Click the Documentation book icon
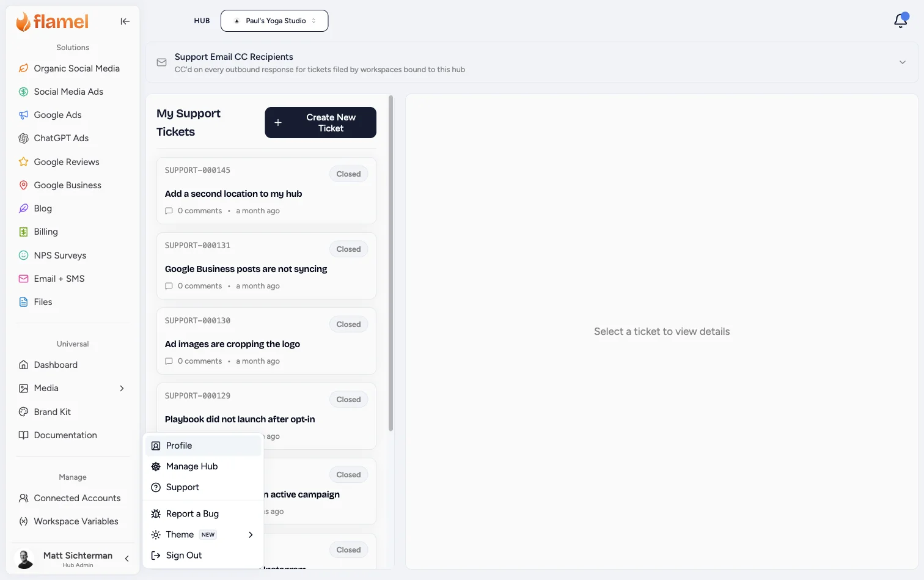Image resolution: width=924 pixels, height=580 pixels. point(23,435)
